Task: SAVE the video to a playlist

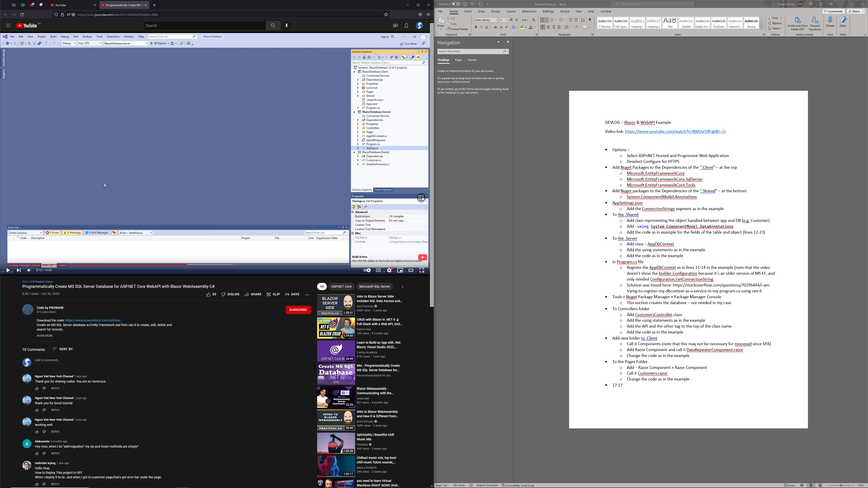Action: (x=292, y=294)
